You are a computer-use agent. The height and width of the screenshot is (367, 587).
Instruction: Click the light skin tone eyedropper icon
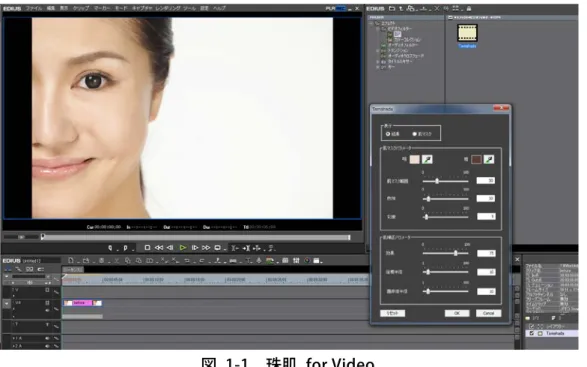[427, 160]
